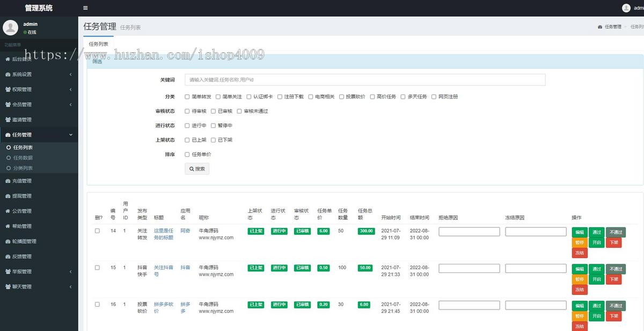This screenshot has height=331, width=644.
Task: Click the 公告管理 sidebar icon
Action: 8,211
